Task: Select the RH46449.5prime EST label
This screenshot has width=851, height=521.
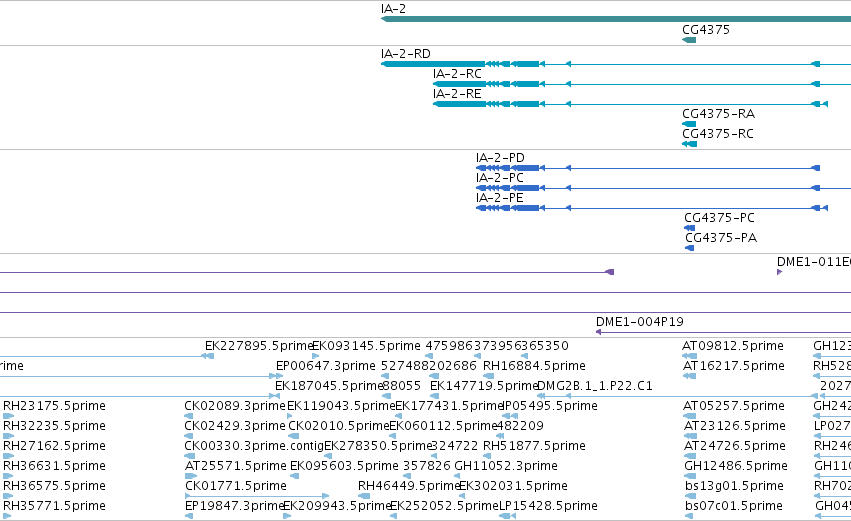Action: pyautogui.click(x=409, y=487)
